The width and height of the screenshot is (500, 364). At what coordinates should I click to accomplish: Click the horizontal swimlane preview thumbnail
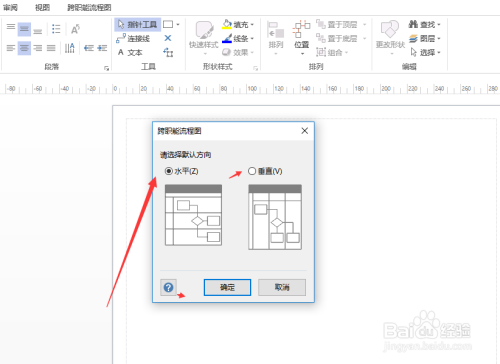(x=193, y=215)
